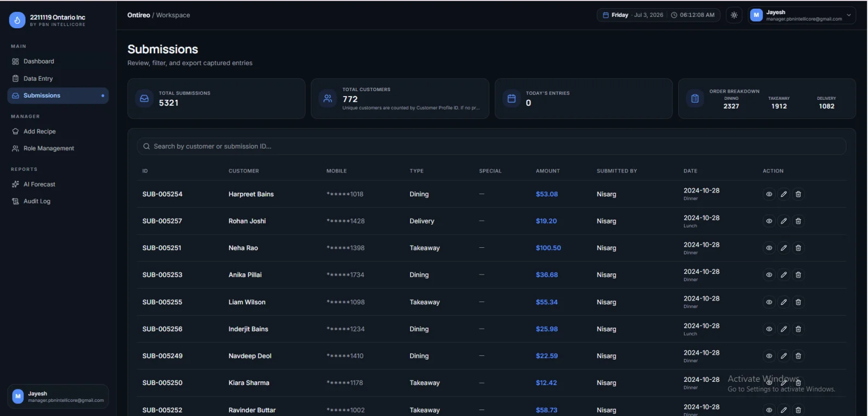This screenshot has height=416, width=868.
Task: Open the Jayesh profile card in sidebar
Action: [58, 396]
